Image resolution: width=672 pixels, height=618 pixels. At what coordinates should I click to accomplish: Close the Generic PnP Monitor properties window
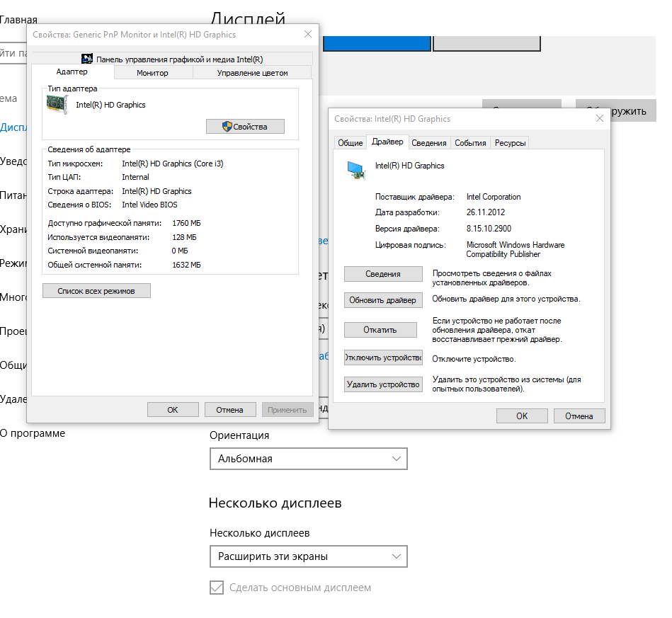point(308,34)
